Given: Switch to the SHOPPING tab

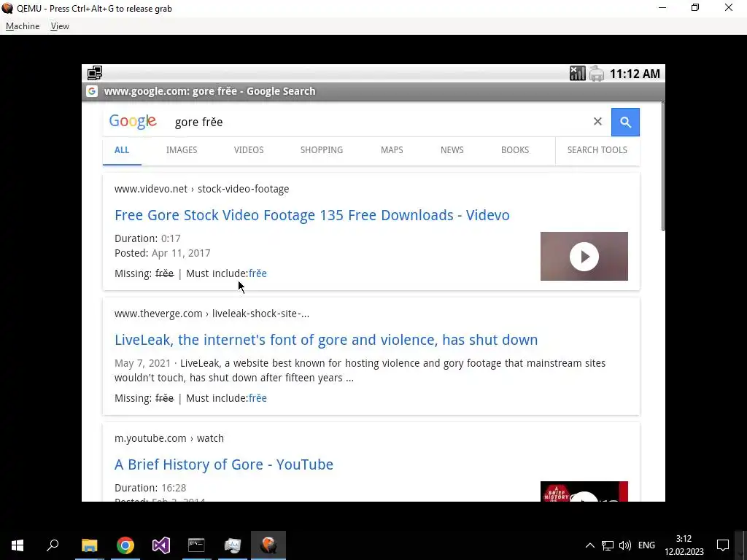Looking at the screenshot, I should (x=322, y=150).
